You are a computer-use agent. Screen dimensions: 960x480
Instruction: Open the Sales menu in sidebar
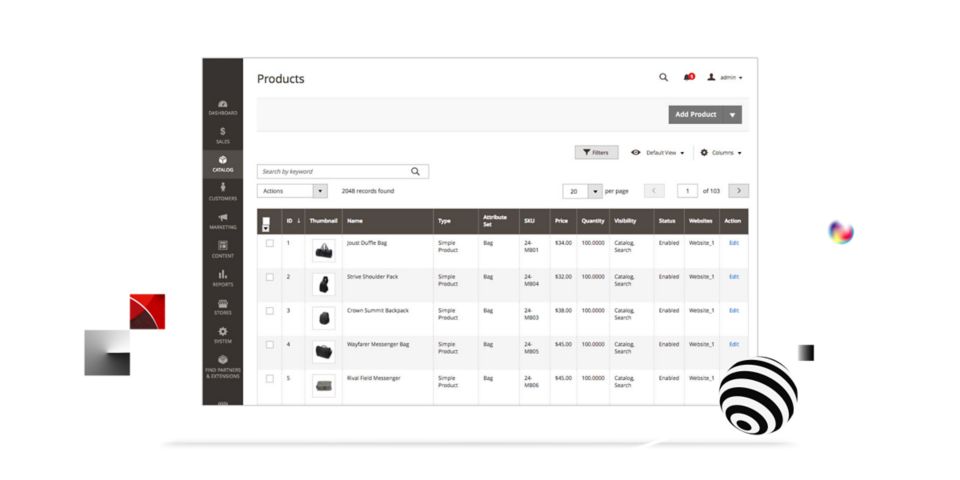(223, 136)
